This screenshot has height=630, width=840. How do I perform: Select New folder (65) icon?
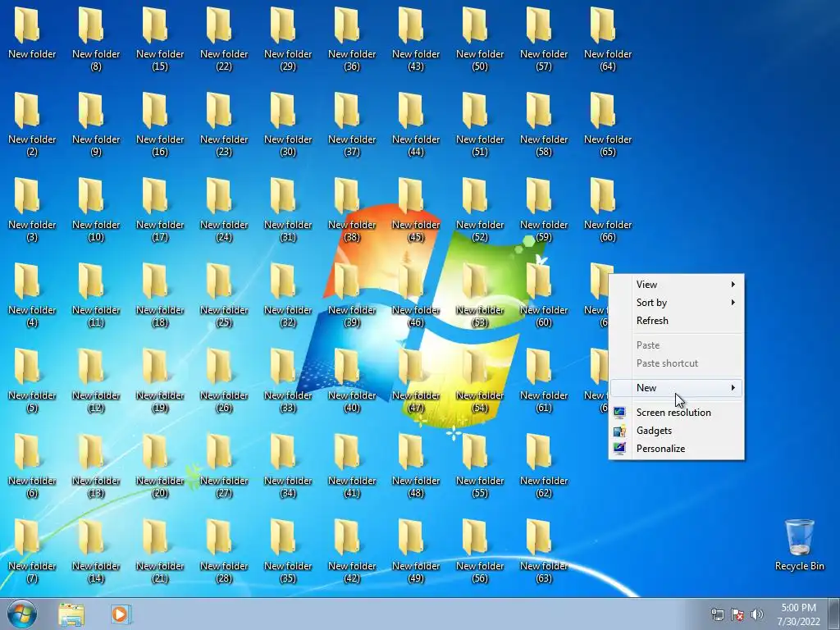pos(602,111)
